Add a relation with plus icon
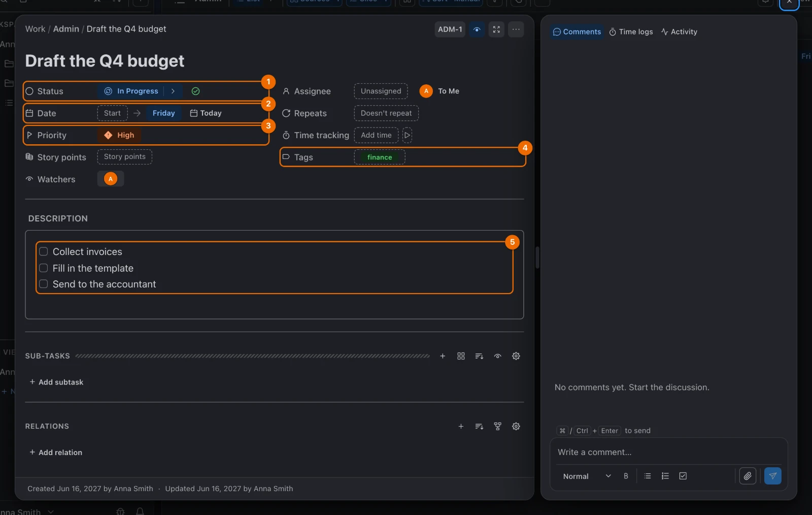The width and height of the screenshot is (812, 515). pos(461,426)
